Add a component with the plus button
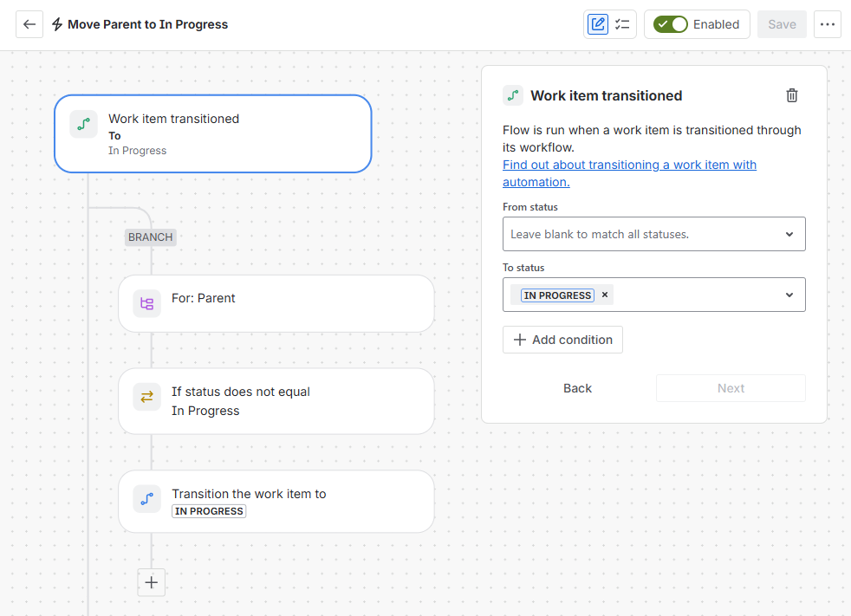The width and height of the screenshot is (851, 616). [x=152, y=582]
